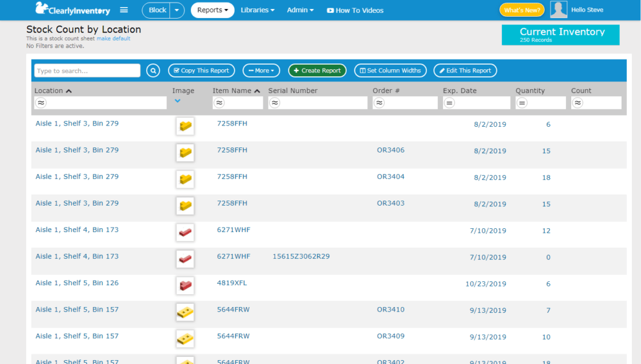This screenshot has height=364, width=641.
Task: Focus the Type to search field
Action: click(87, 70)
